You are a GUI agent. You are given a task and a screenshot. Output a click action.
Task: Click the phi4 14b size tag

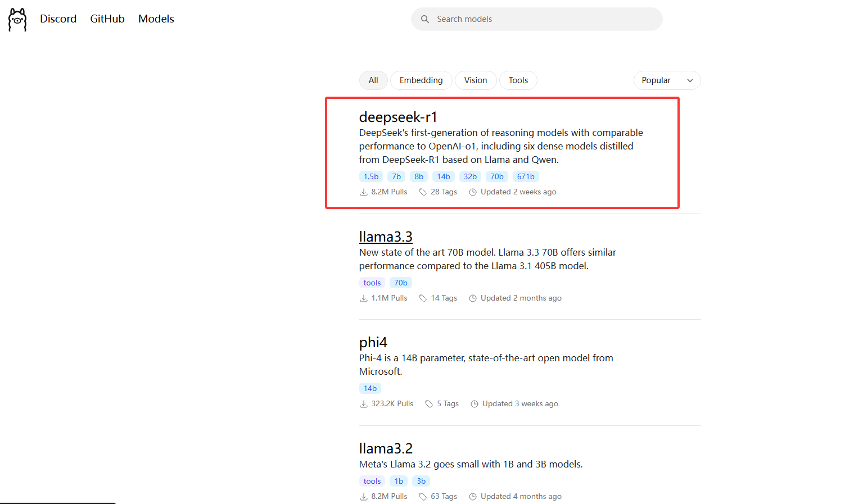click(x=370, y=388)
